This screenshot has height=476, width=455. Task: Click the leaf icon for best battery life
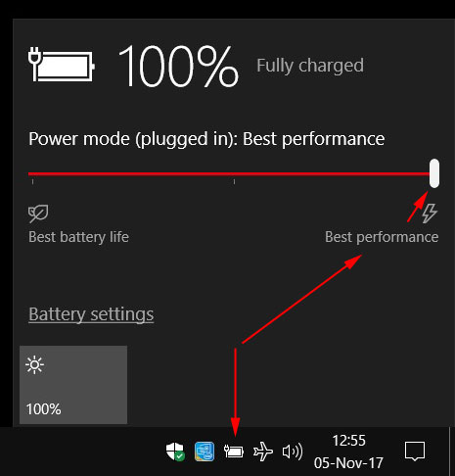[x=38, y=214]
